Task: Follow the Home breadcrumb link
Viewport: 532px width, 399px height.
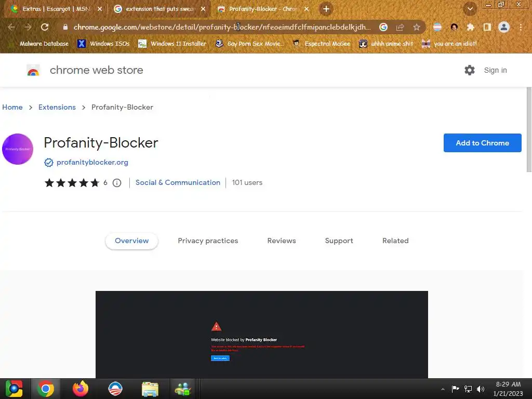Action: click(x=12, y=107)
